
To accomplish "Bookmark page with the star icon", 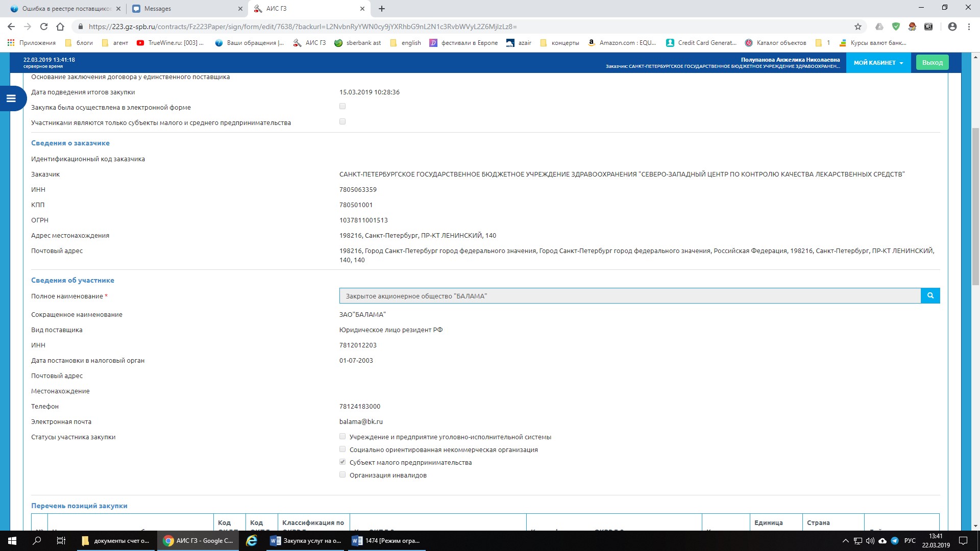I will point(857,27).
